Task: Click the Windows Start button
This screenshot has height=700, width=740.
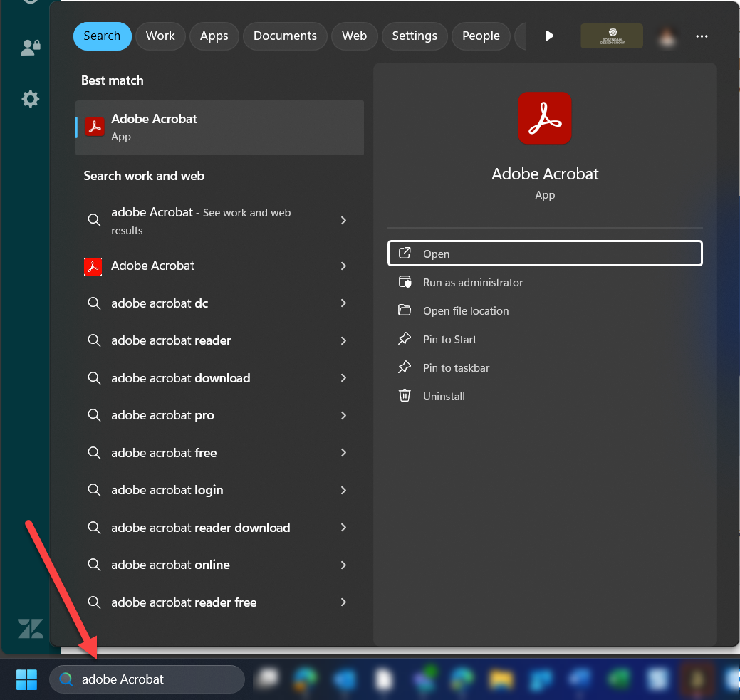Action: [26, 679]
